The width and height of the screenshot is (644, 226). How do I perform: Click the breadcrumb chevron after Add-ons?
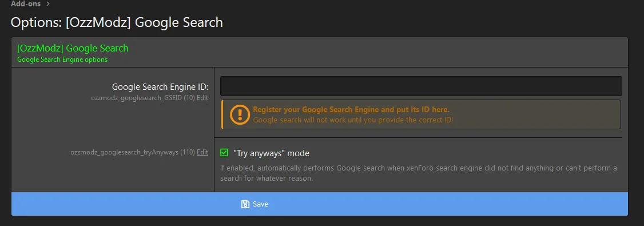[x=48, y=4]
